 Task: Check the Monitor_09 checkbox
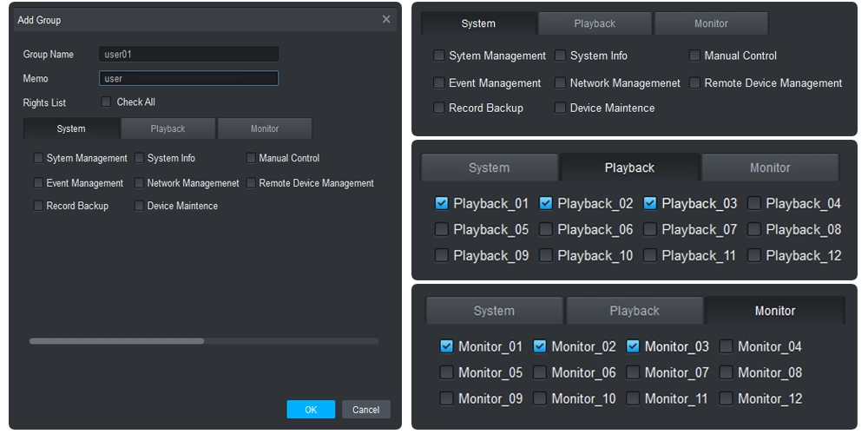tap(446, 398)
